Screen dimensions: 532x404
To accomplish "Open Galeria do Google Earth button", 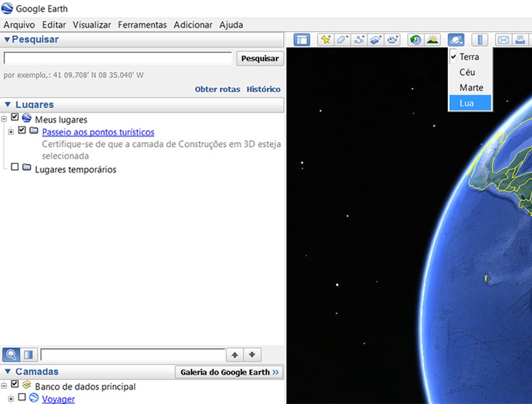I will (x=229, y=372).
